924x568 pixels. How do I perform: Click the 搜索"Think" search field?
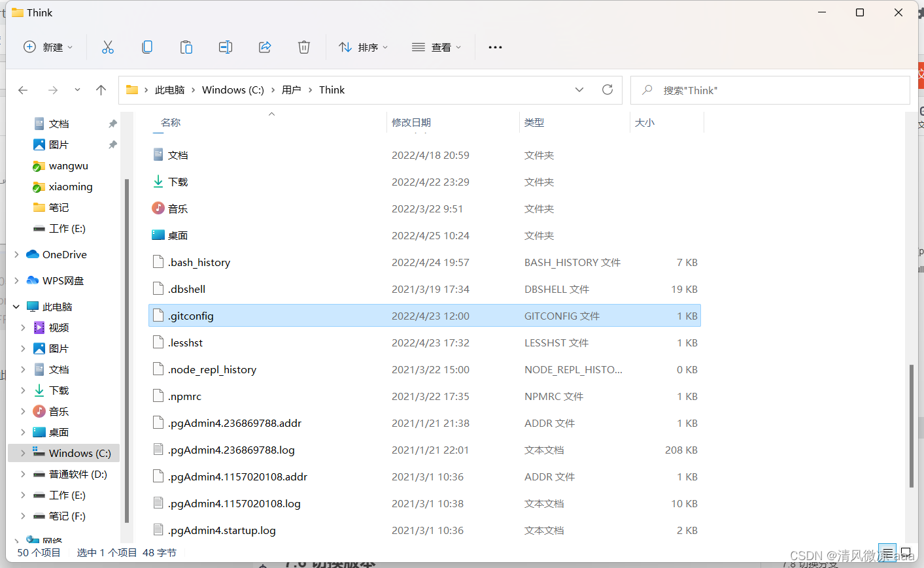770,90
